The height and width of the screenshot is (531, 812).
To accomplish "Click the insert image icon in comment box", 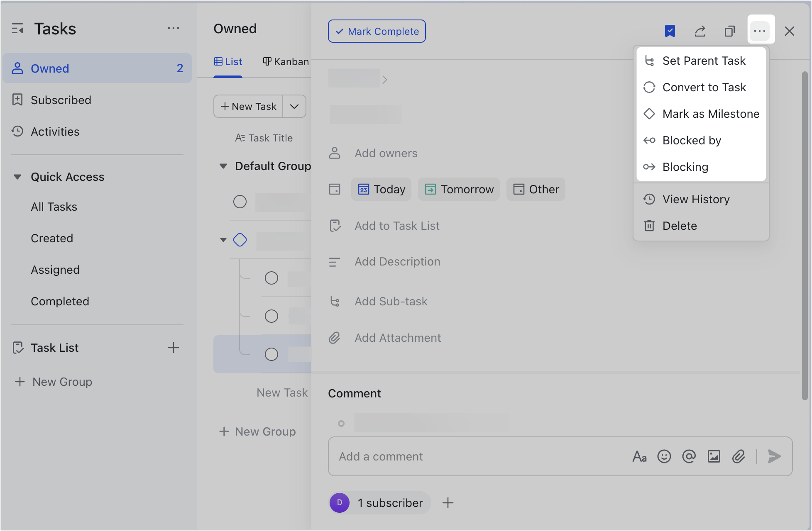I will pos(714,456).
